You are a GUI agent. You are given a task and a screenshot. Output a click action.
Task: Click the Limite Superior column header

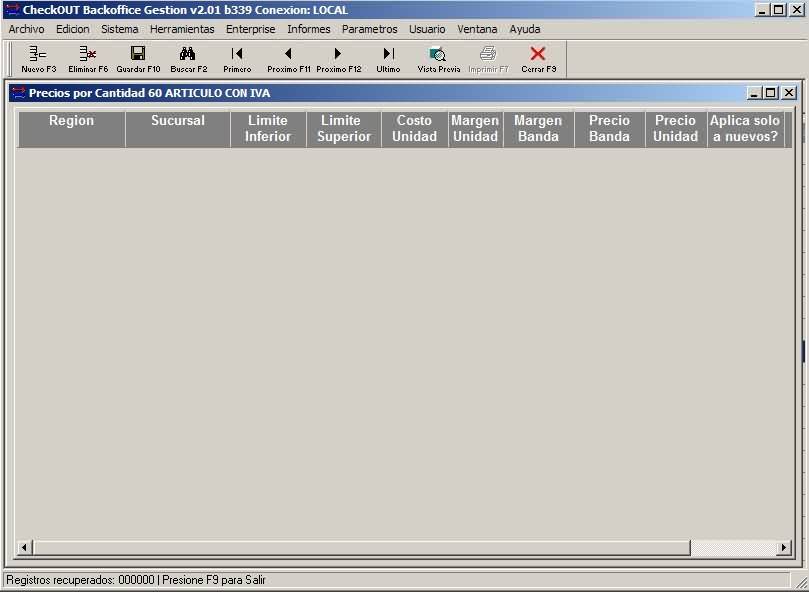[344, 129]
